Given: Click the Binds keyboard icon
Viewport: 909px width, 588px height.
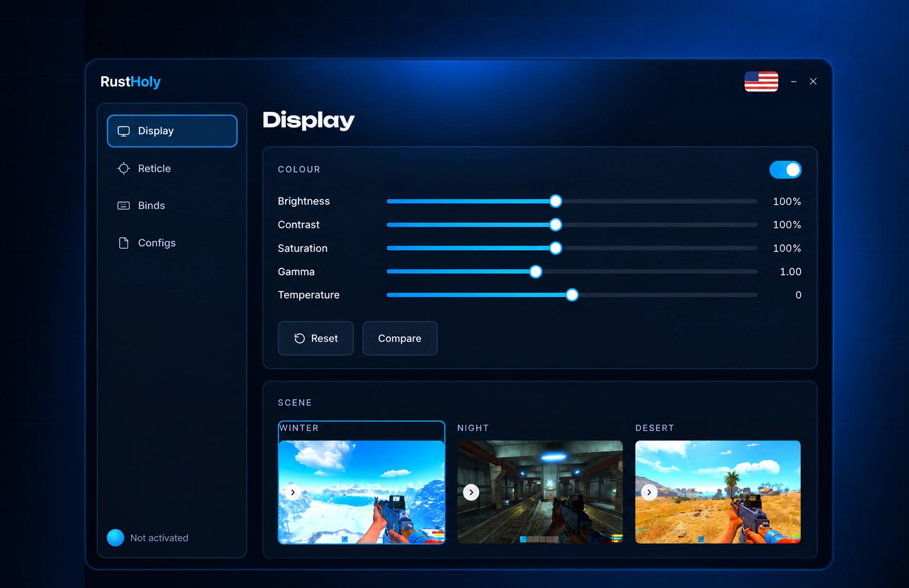Looking at the screenshot, I should (x=124, y=206).
